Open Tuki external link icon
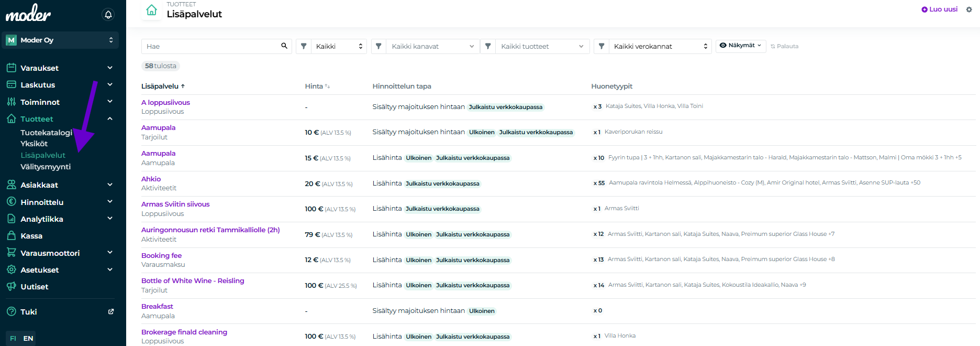Image resolution: width=980 pixels, height=346 pixels. 111,311
